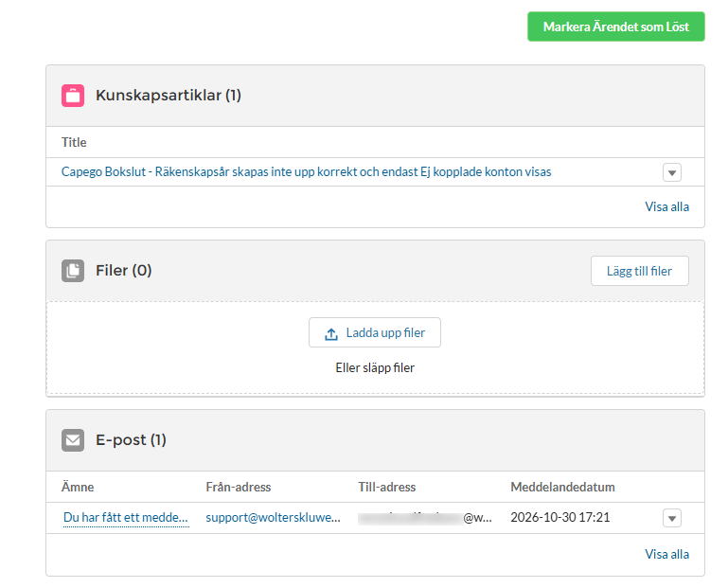Open dropdown arrow for the Capego Bokslut article
Viewport: 728px width, 588px height.
tap(672, 172)
